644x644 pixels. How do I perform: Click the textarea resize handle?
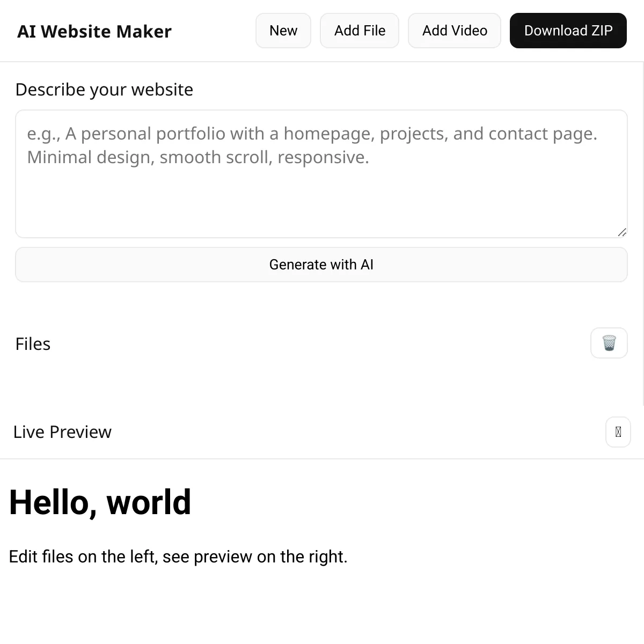click(623, 232)
